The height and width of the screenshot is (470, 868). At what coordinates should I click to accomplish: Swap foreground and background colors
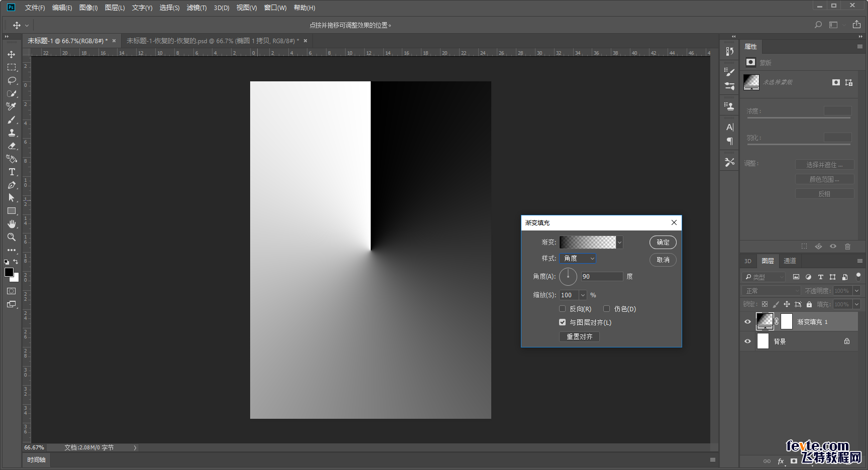pyautogui.click(x=16, y=262)
